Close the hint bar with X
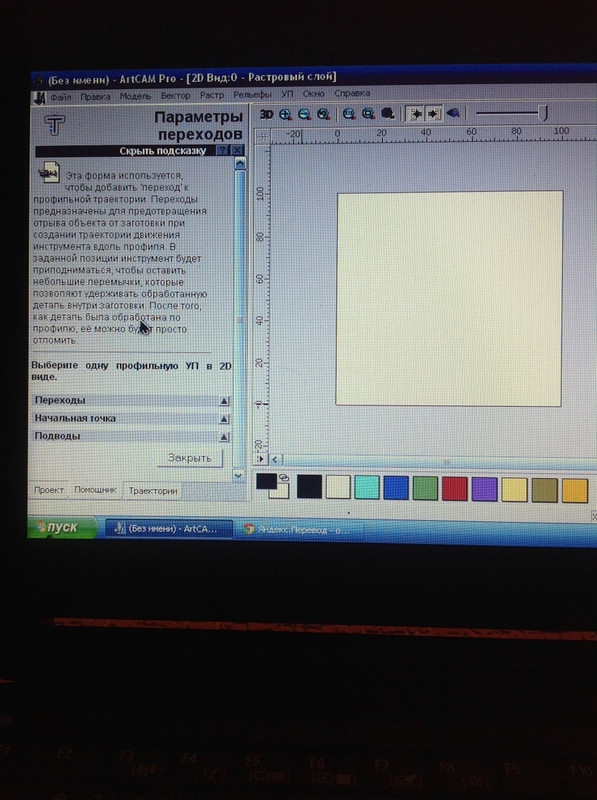This screenshot has height=800, width=597. [237, 151]
